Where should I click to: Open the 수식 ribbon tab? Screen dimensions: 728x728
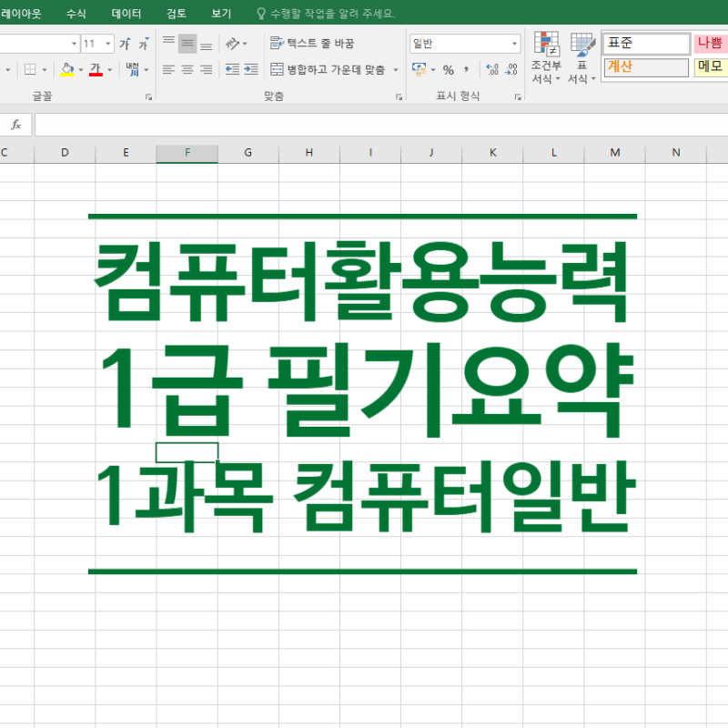pyautogui.click(x=76, y=14)
